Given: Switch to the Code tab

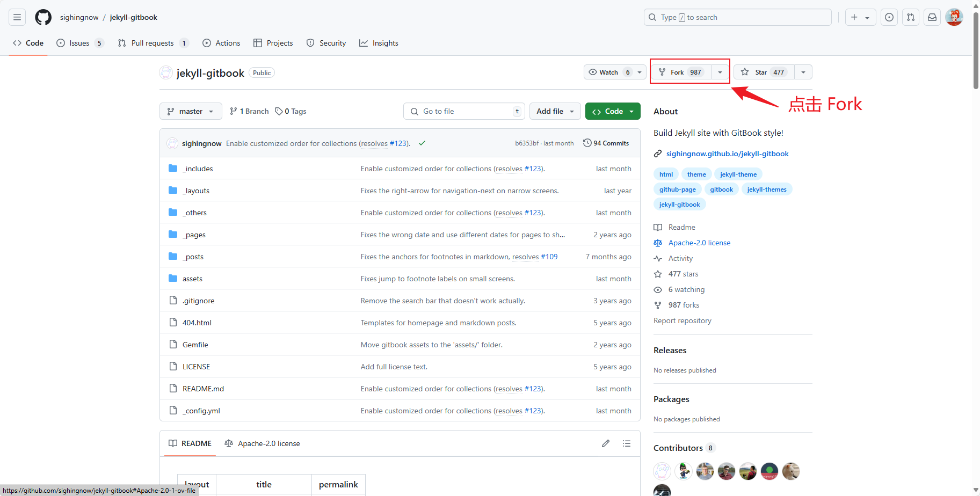Looking at the screenshot, I should [x=28, y=43].
